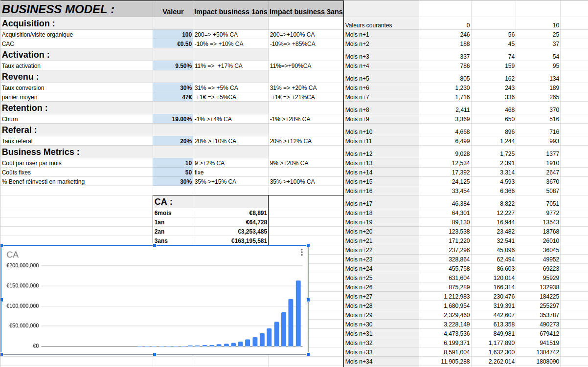Click the cell -10%=> +85%CA
588x367 pixels.
pos(306,44)
